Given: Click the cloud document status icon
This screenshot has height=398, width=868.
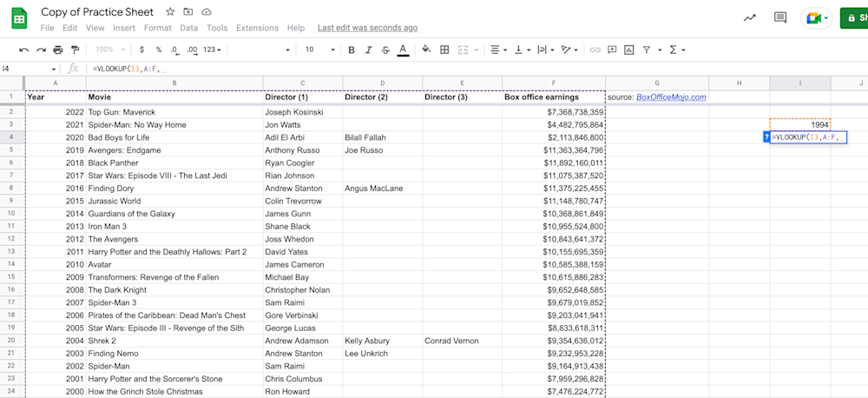Looking at the screenshot, I should coord(207,11).
